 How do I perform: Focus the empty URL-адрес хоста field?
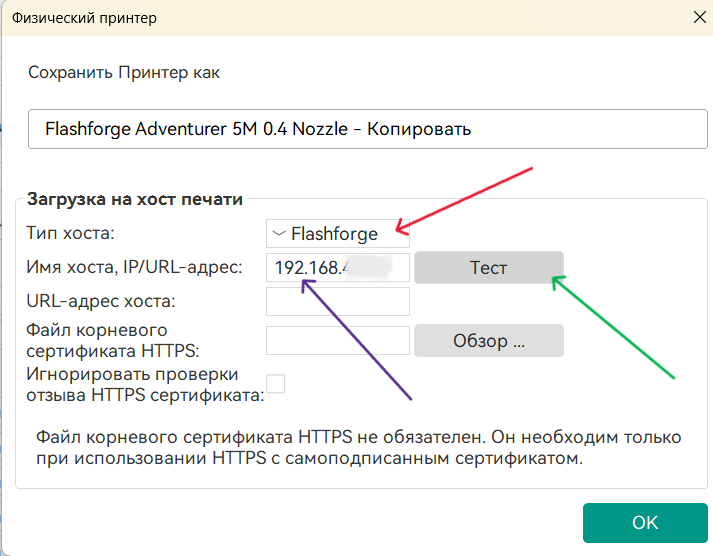pos(338,302)
